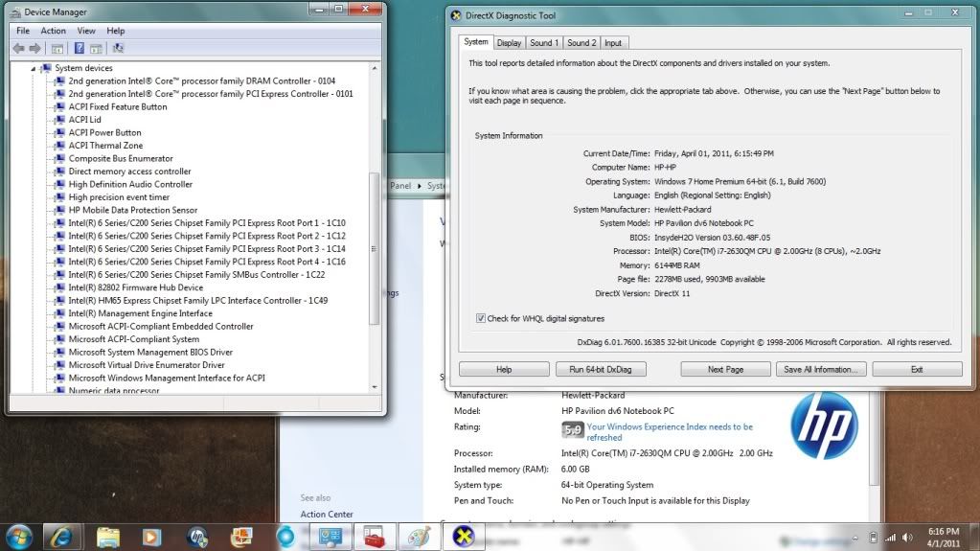The width and height of the screenshot is (980, 551).
Task: Click the 5.9 Windows Experience rating badge
Action: [573, 429]
